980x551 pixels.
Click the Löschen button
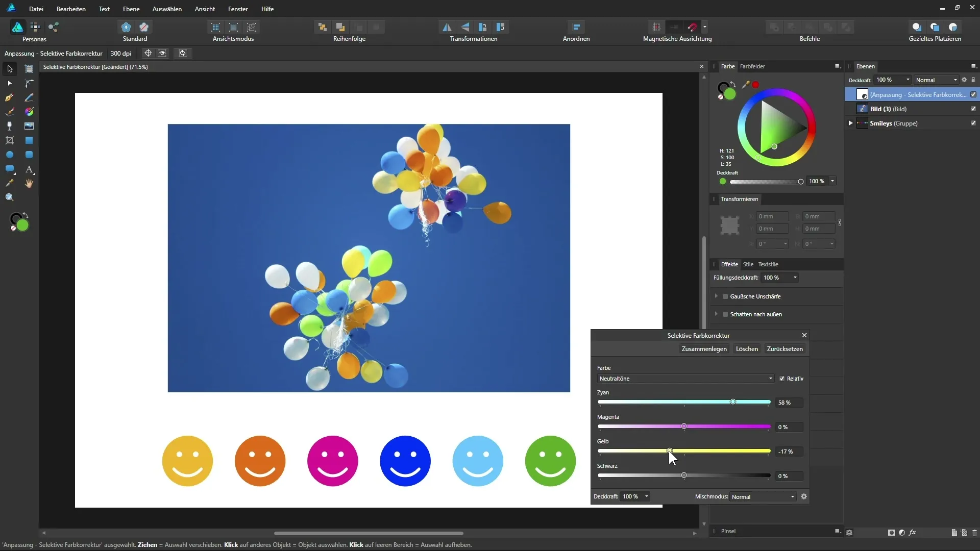point(747,349)
